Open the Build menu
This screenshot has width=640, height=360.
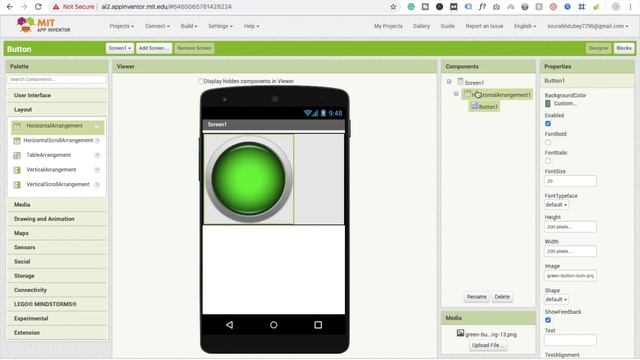[189, 26]
